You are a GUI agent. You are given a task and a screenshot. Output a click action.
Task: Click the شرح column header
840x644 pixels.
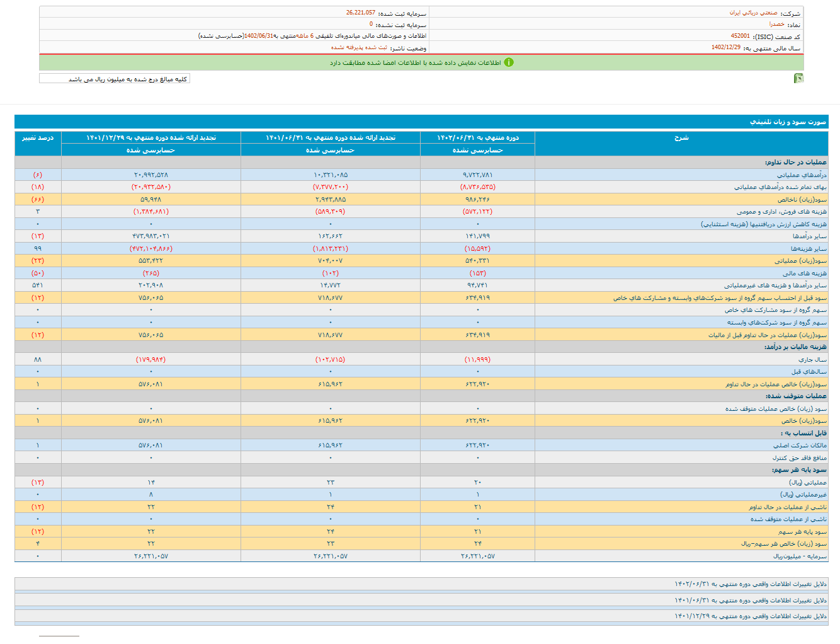coord(681,137)
